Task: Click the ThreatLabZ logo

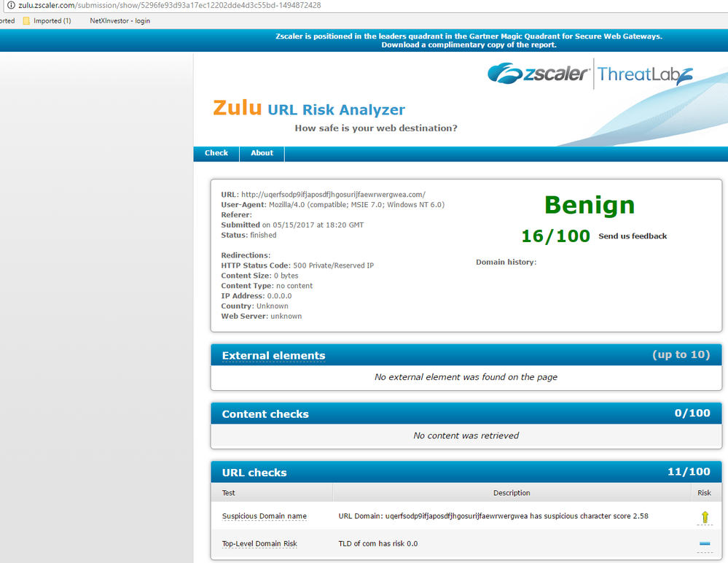Action: point(645,74)
